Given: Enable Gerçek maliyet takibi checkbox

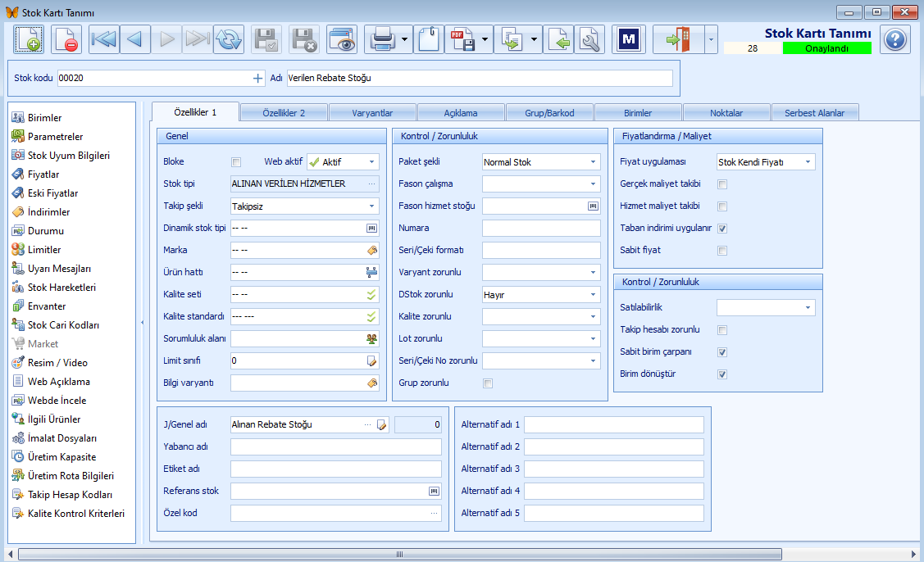Looking at the screenshot, I should pyautogui.click(x=722, y=184).
